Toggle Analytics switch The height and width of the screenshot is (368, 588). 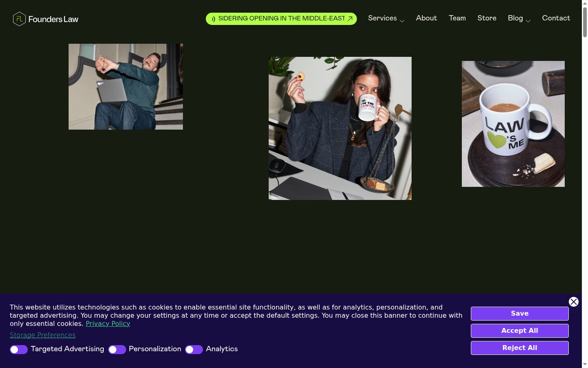194,350
